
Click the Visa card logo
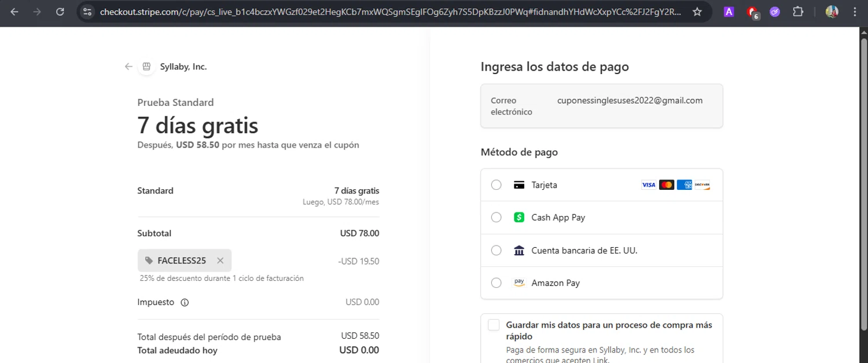click(649, 185)
